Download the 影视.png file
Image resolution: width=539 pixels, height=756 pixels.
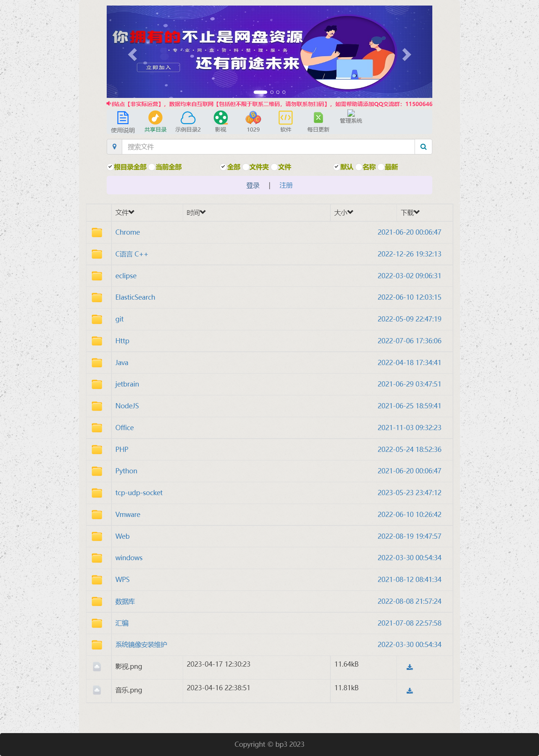pos(409,667)
